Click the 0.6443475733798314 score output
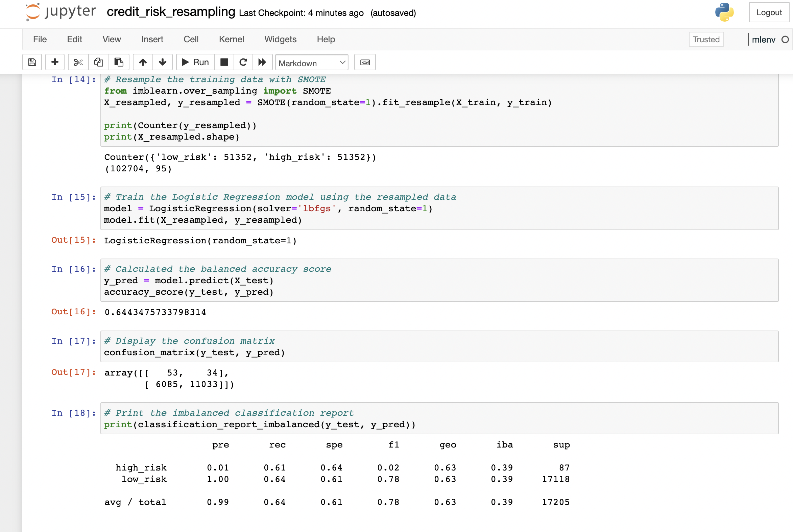The image size is (793, 532). click(155, 312)
